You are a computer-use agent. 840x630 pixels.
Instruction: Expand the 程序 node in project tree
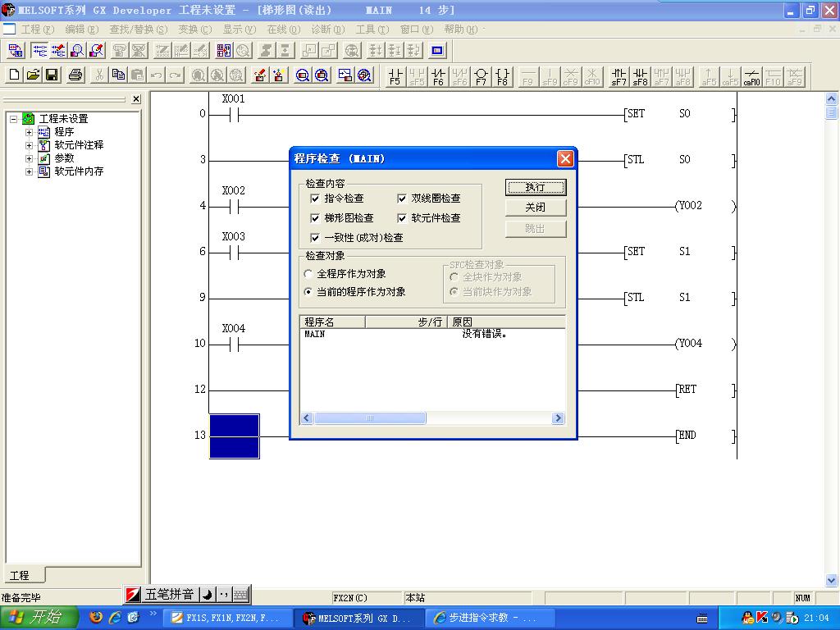(x=30, y=132)
